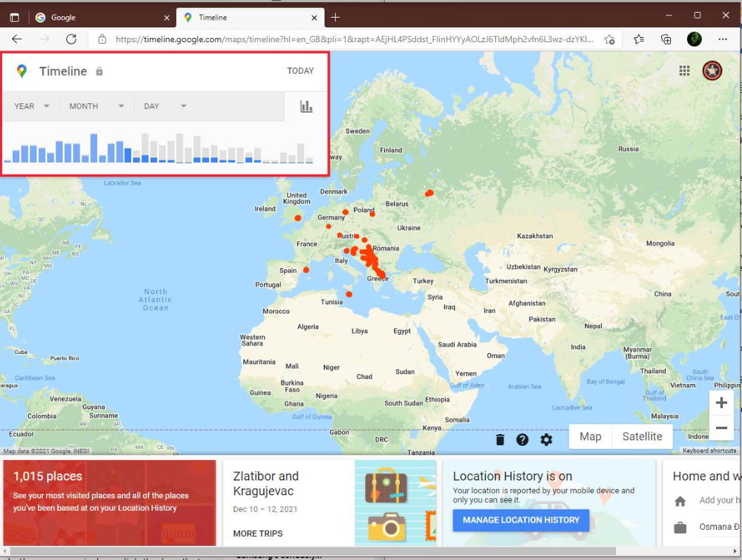Open Timeline settings via the gear icon
The height and width of the screenshot is (560, 742).
(547, 439)
